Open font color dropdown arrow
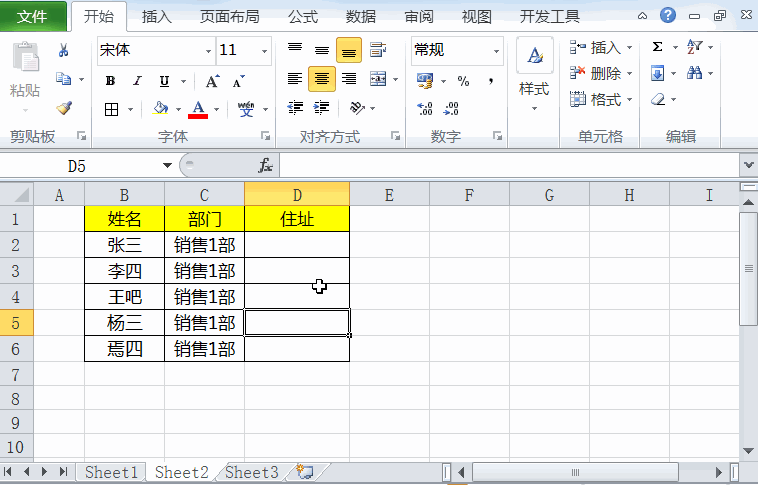The width and height of the screenshot is (758, 485). (x=216, y=110)
